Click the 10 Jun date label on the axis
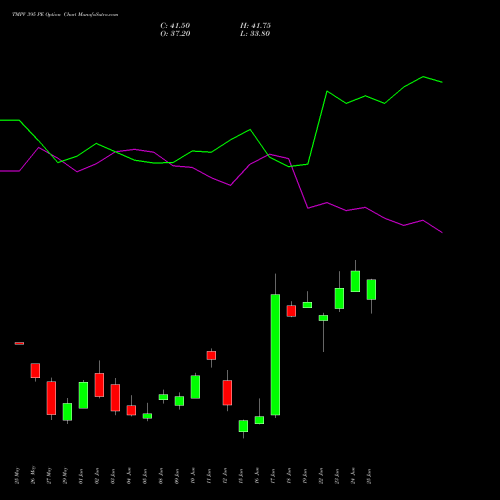Image resolution: width=500 pixels, height=500 pixels. pyautogui.click(x=193, y=476)
